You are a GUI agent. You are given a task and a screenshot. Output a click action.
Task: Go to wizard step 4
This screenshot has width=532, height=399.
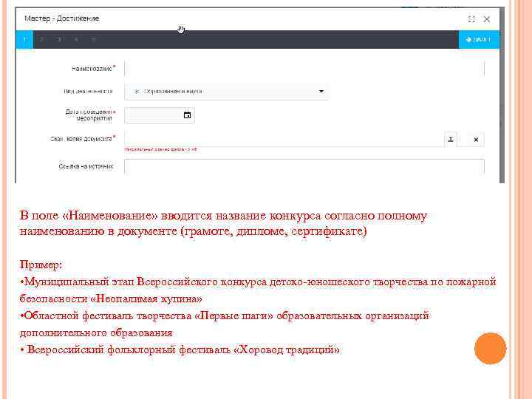(x=76, y=40)
